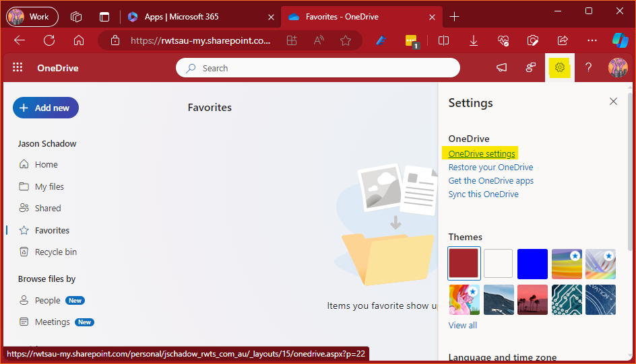Open browser downloads icon
636x364 pixels.
[474, 40]
